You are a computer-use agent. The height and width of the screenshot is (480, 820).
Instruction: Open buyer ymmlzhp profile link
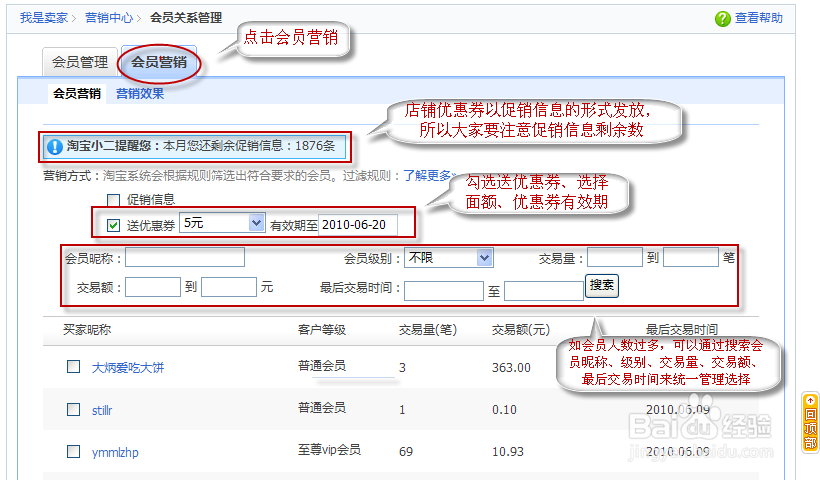tap(115, 452)
